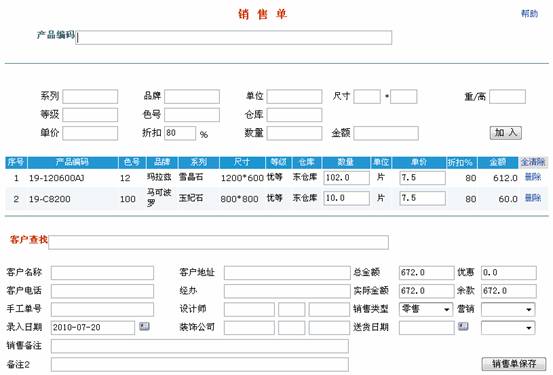This screenshot has width=553, height=375.
Task: Click the 送货日期 input field
Action: pos(427,328)
